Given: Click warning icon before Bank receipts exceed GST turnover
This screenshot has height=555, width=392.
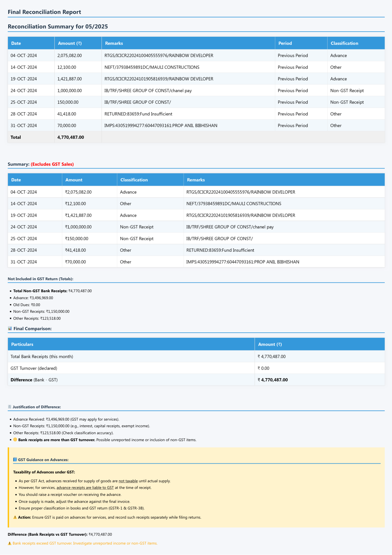Looking at the screenshot, I should (9, 543).
